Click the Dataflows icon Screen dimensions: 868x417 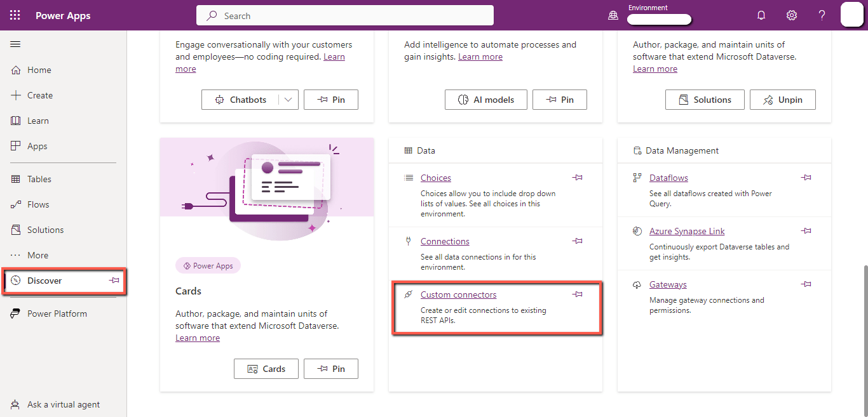(637, 178)
